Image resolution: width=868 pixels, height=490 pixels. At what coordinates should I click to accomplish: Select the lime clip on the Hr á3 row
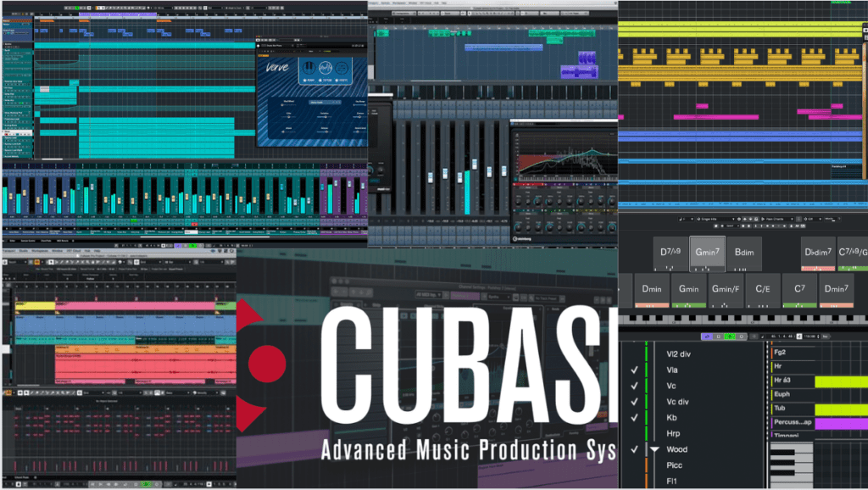tap(842, 381)
